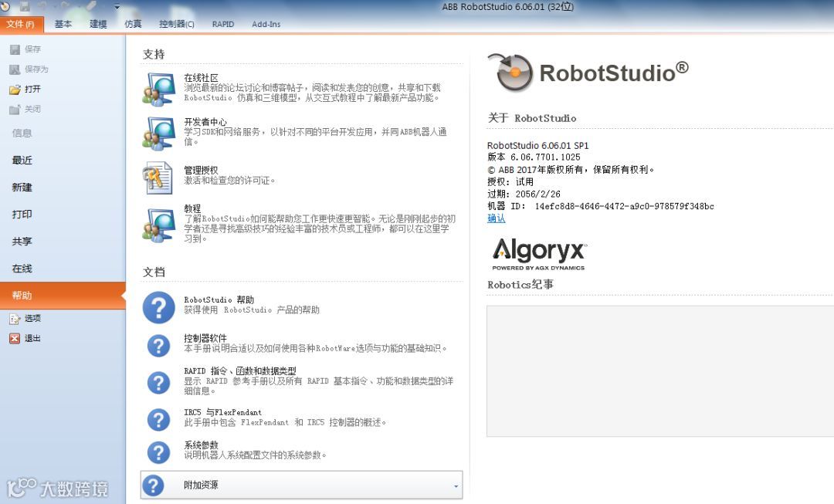This screenshot has height=504, width=834.
Task: Click the Save (保存) icon in sidebar
Action: 15,49
